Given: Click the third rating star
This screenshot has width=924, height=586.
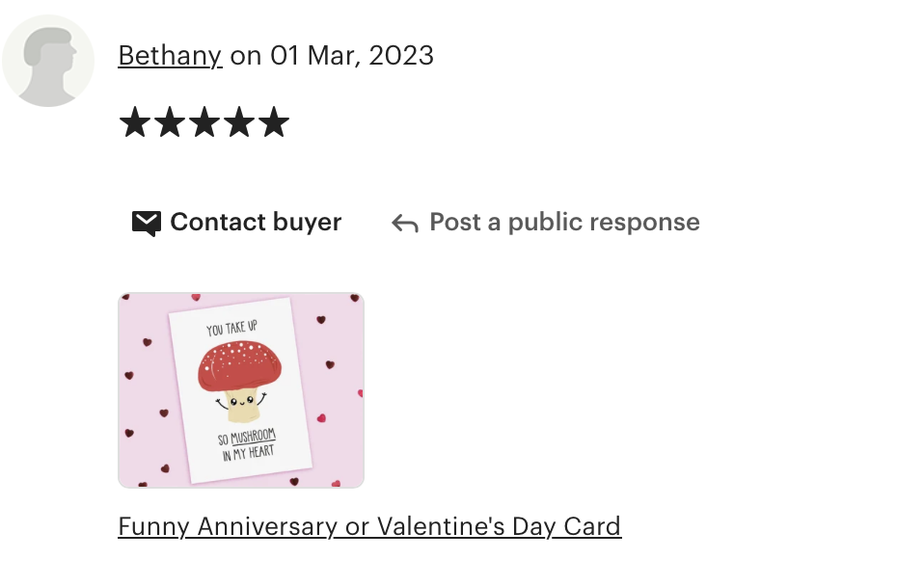Looking at the screenshot, I should [204, 121].
